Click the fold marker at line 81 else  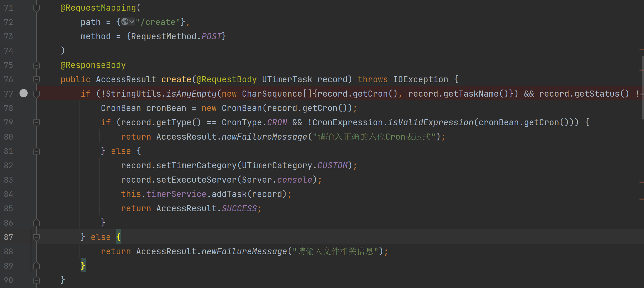(x=37, y=151)
